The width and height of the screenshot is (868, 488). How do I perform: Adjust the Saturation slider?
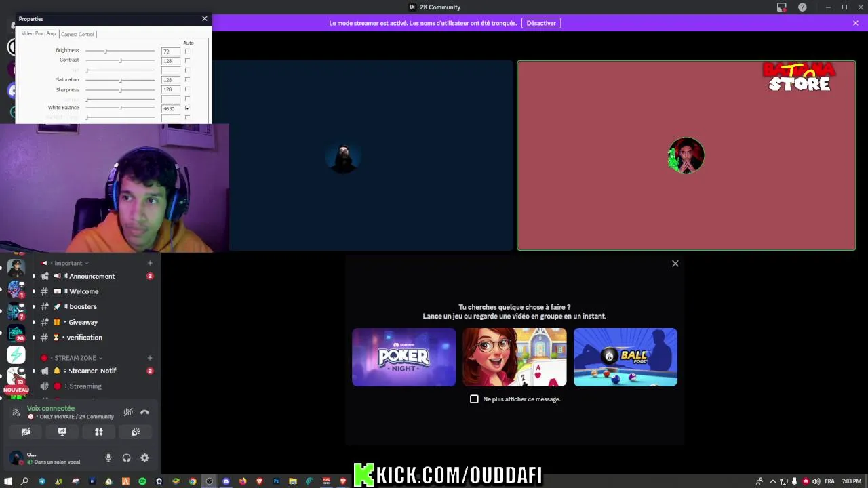(120, 80)
